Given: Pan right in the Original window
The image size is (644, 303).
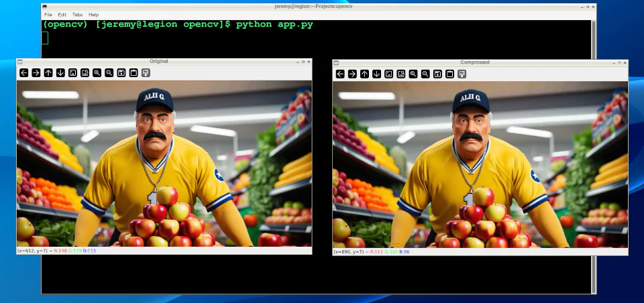Looking at the screenshot, I should [x=36, y=72].
